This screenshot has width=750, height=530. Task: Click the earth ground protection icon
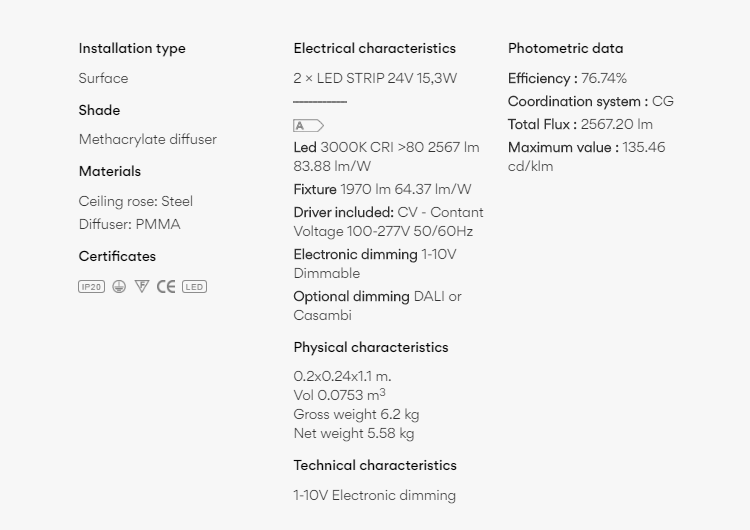coord(119,287)
